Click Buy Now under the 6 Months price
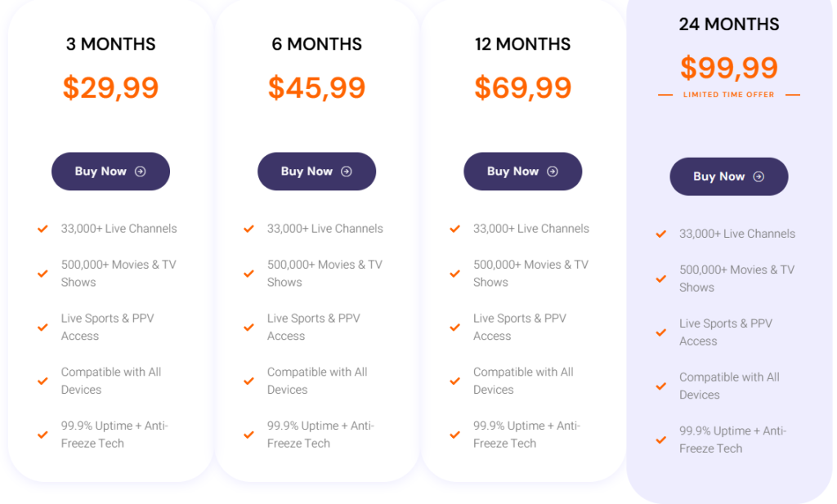Image resolution: width=837 pixels, height=504 pixels. [x=316, y=172]
